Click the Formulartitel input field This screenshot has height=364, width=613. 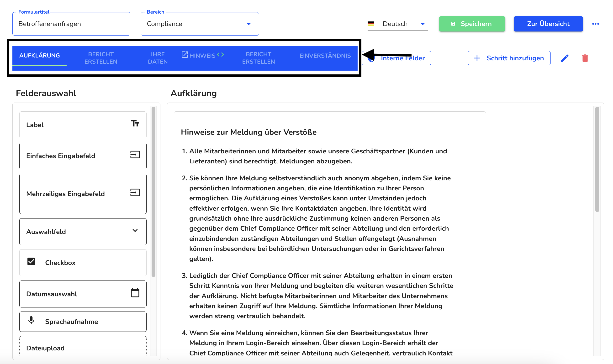(71, 24)
